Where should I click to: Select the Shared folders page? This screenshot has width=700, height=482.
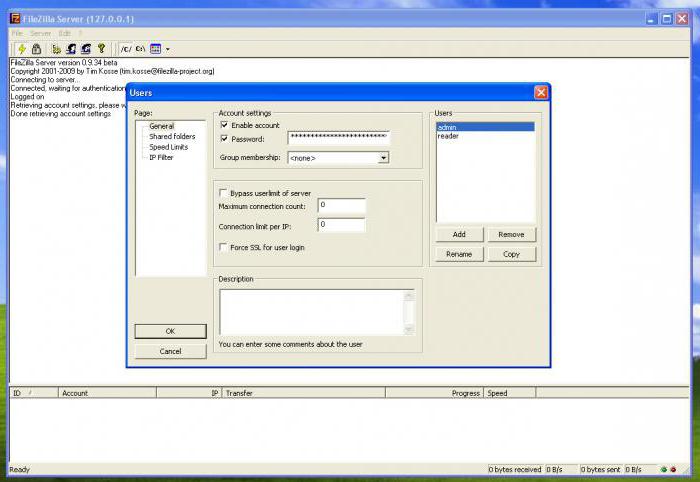tap(172, 137)
